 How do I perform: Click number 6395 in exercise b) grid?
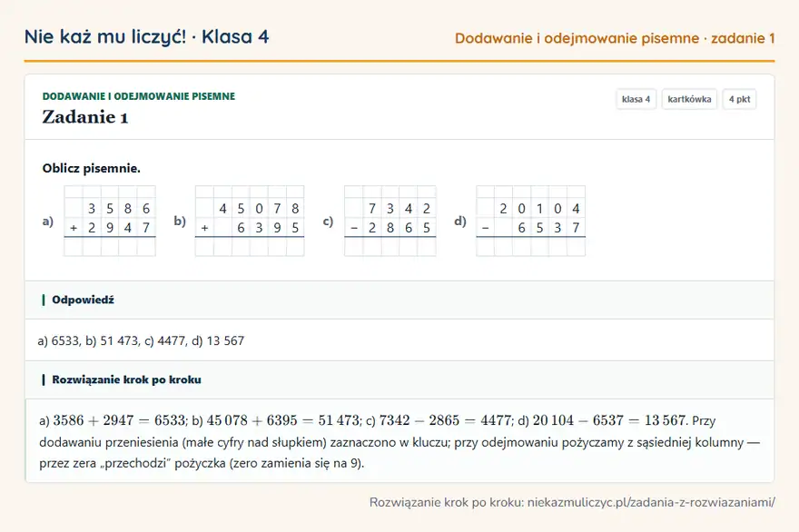(x=268, y=228)
